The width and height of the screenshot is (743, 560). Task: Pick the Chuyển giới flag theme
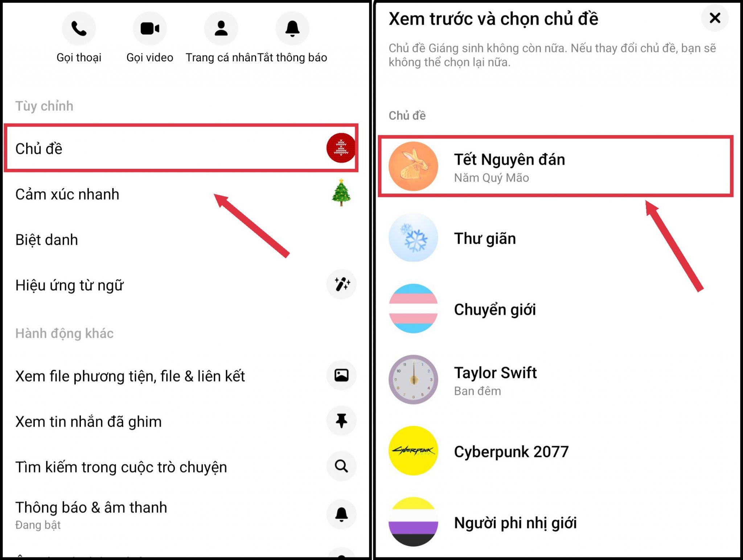pos(494,310)
